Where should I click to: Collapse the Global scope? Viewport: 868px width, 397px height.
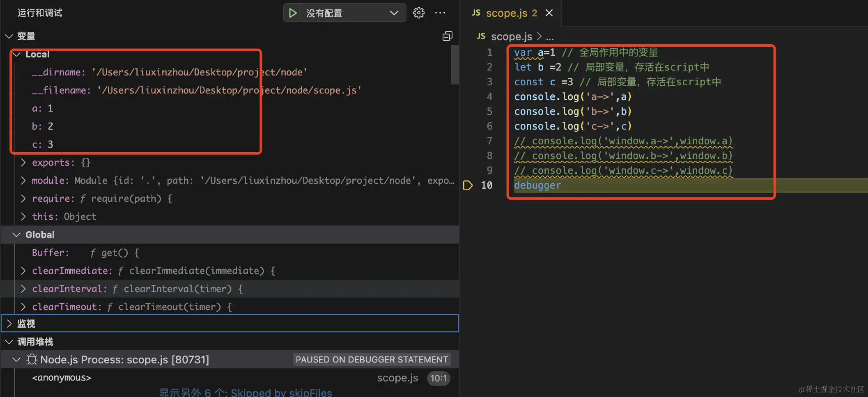[16, 235]
